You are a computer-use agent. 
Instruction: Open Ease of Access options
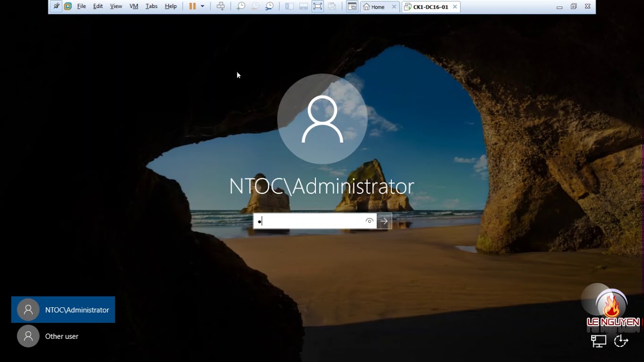[x=621, y=341]
